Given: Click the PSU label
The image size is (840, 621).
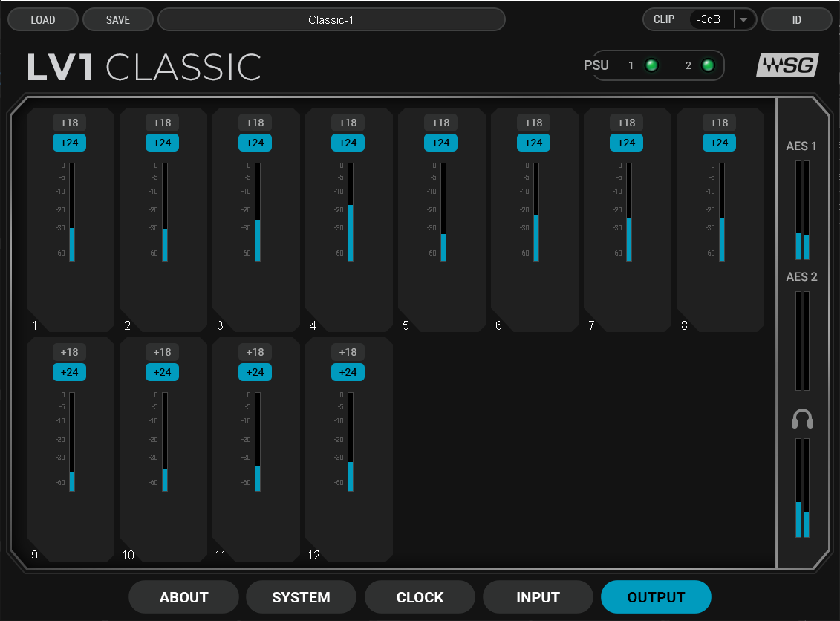Looking at the screenshot, I should tap(596, 65).
